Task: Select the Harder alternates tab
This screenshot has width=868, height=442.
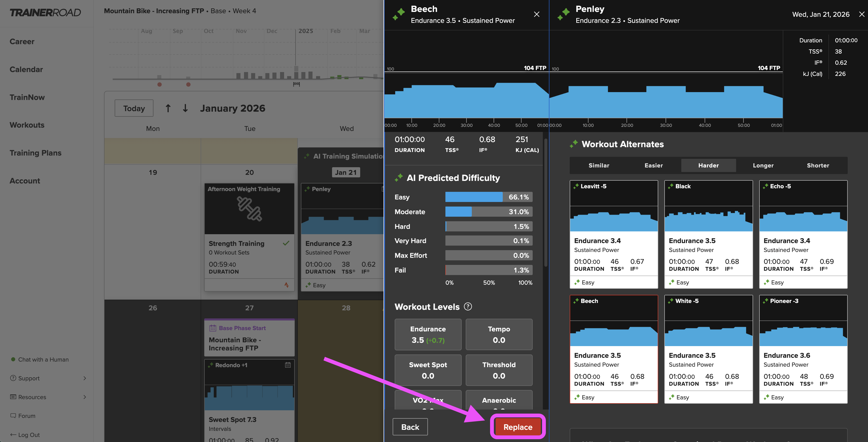Action: click(708, 165)
